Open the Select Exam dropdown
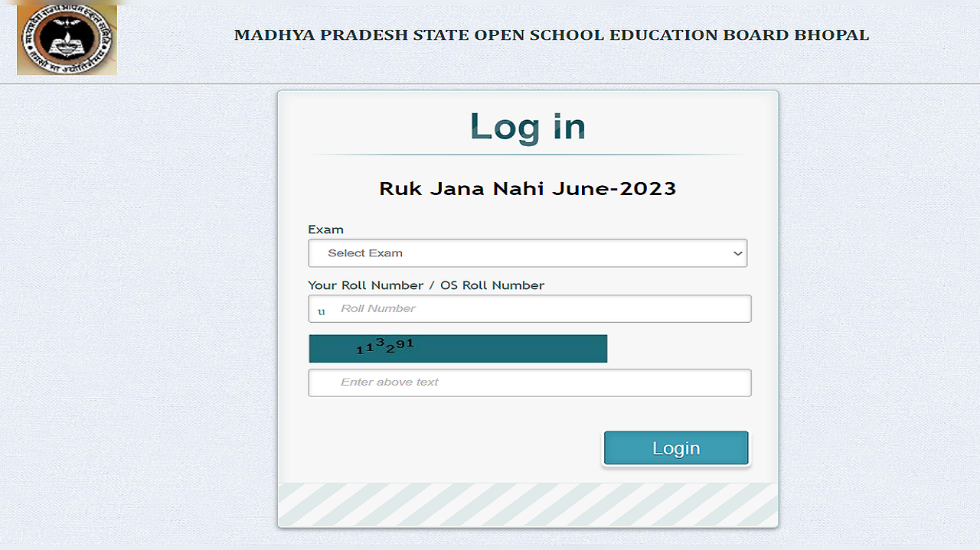Screen dimensions: 980x550 click(528, 253)
